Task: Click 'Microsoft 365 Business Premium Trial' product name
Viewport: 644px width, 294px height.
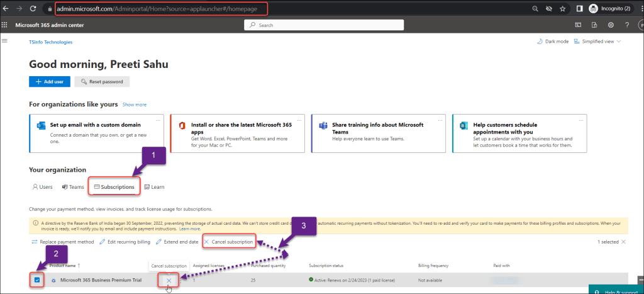Action: (101, 280)
